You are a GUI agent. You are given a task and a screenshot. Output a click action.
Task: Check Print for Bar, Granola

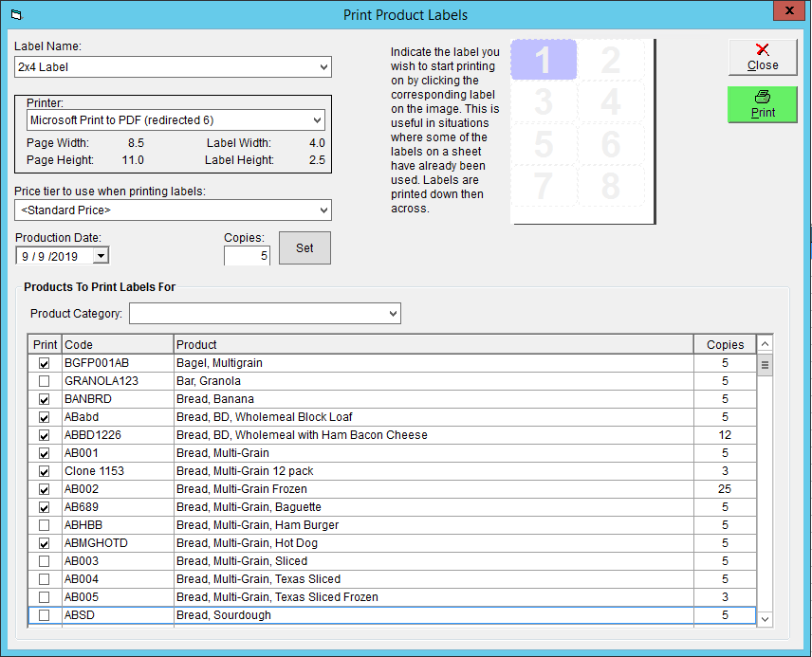pos(44,381)
